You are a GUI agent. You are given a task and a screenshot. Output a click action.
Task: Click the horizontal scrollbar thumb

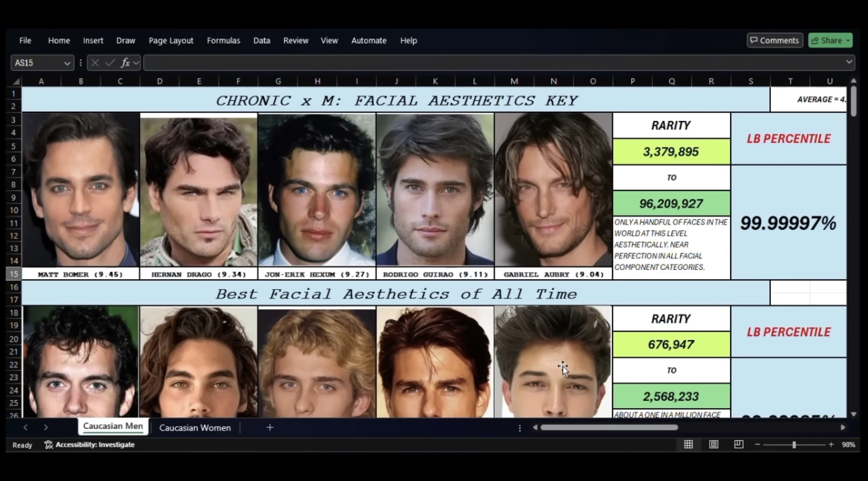(x=609, y=428)
